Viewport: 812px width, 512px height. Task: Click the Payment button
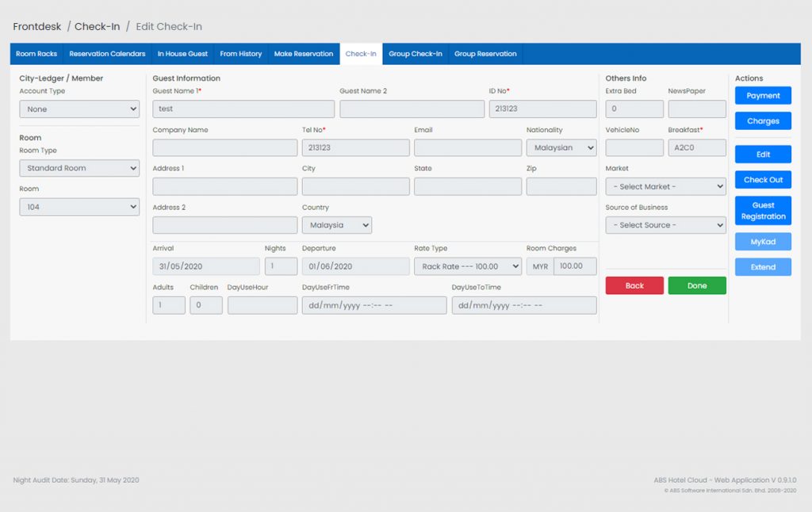763,96
